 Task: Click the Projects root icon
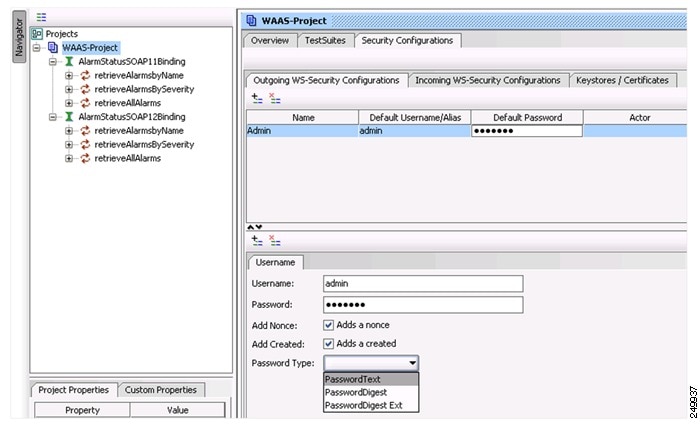pos(37,33)
